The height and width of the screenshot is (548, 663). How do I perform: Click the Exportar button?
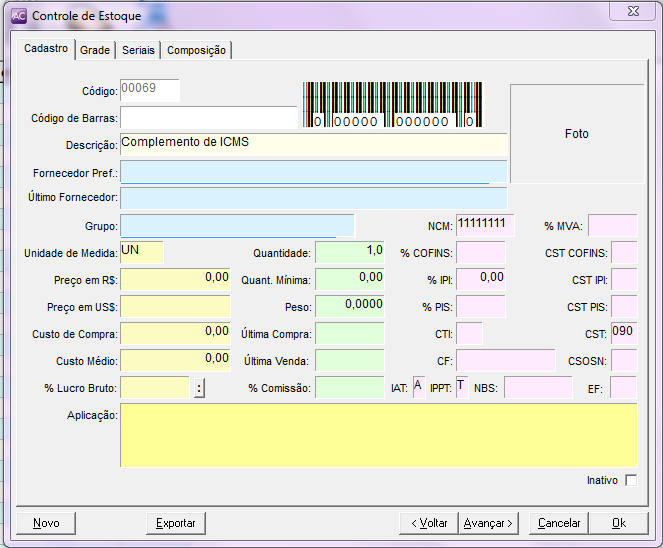[176, 523]
